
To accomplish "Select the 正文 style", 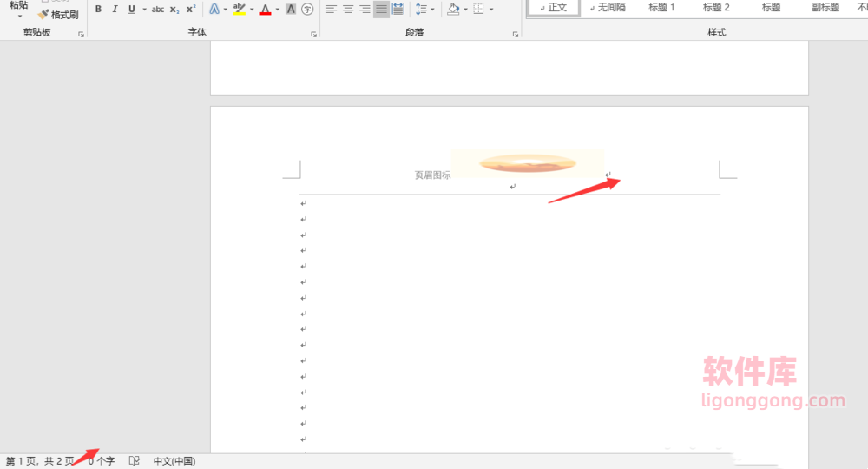I will [554, 8].
